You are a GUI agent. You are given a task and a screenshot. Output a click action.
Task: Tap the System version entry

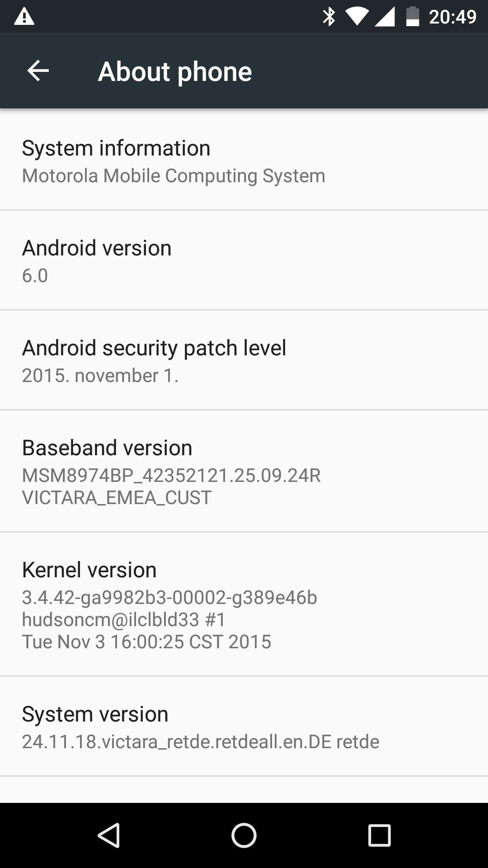click(x=244, y=726)
